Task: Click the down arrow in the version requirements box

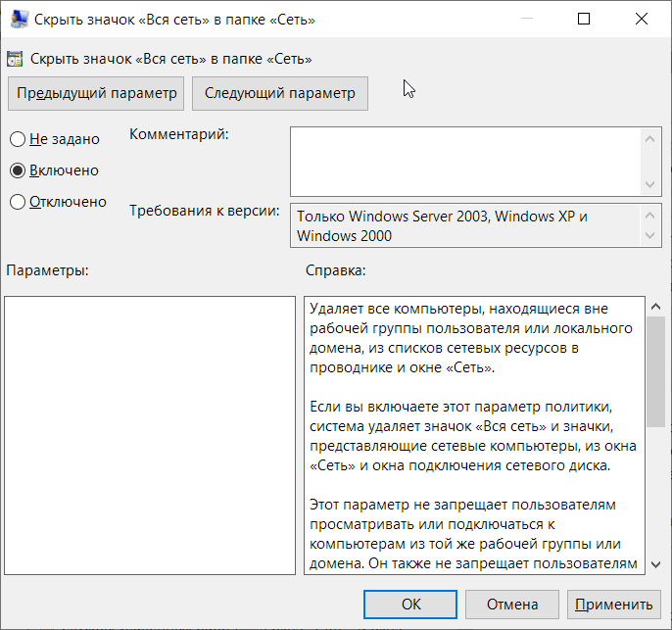Action: tap(649, 235)
